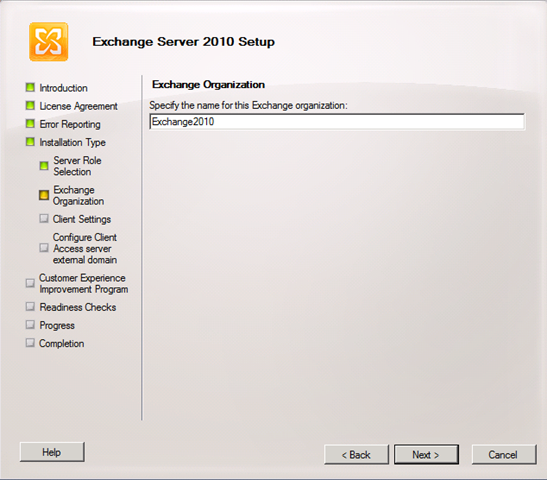Click the green Server Role Selection indicator
The height and width of the screenshot is (480, 547).
[44, 166]
